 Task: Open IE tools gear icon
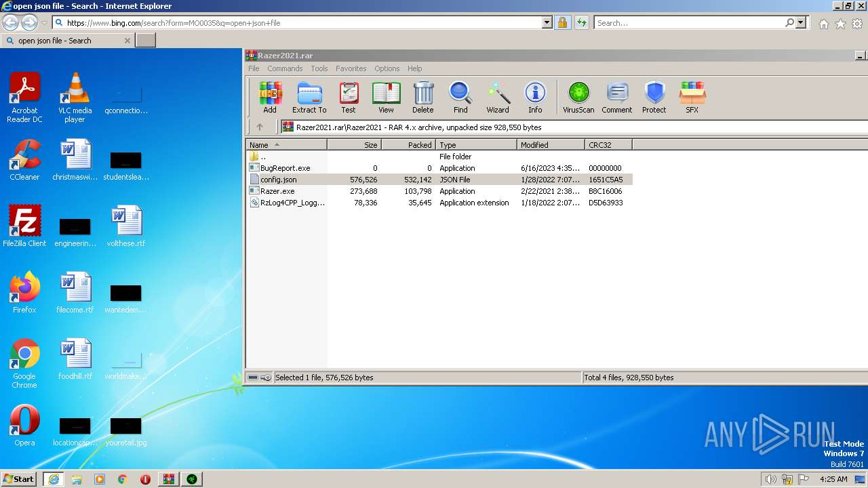(x=857, y=24)
